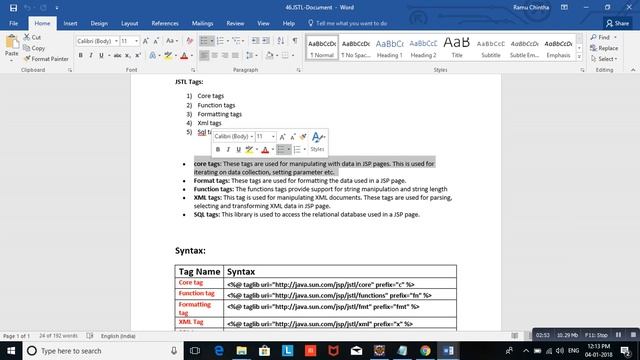Image resolution: width=640 pixels, height=360 pixels.
Task: Center the paragraph with the ribbon's Center icon
Action: [x=215, y=55]
